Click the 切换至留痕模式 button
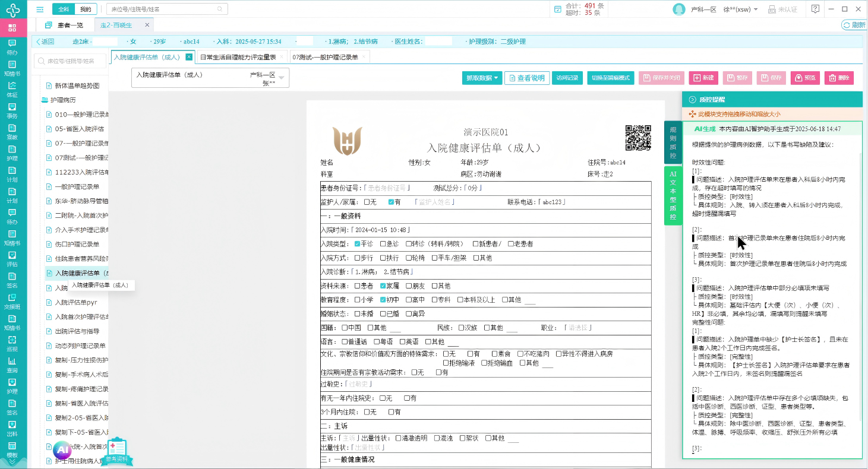 (x=611, y=78)
